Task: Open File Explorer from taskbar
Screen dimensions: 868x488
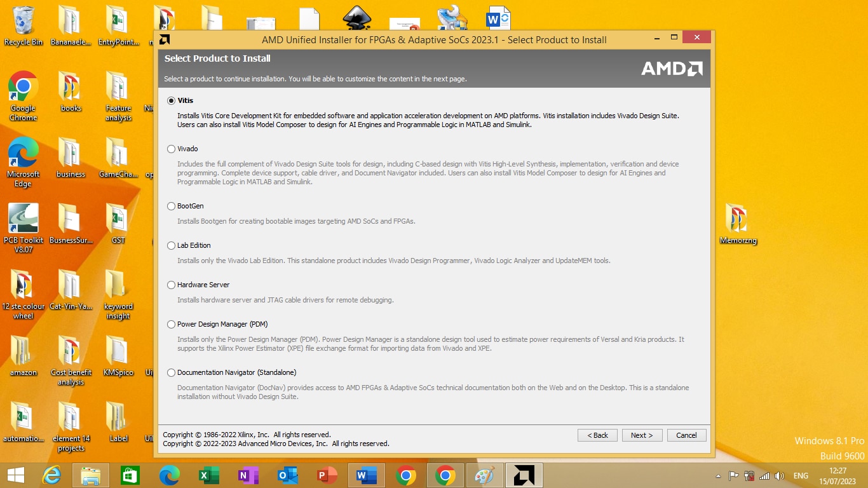Action: click(x=91, y=475)
